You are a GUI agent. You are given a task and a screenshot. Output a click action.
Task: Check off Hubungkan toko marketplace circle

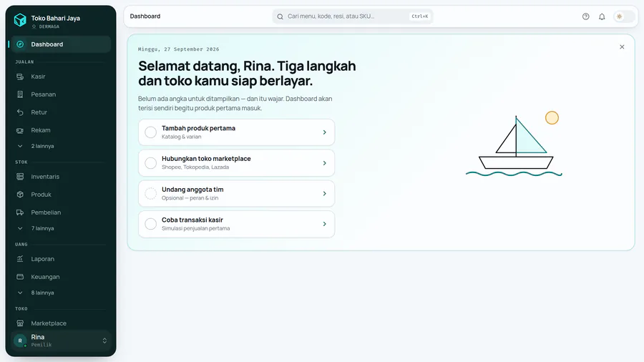(x=151, y=163)
